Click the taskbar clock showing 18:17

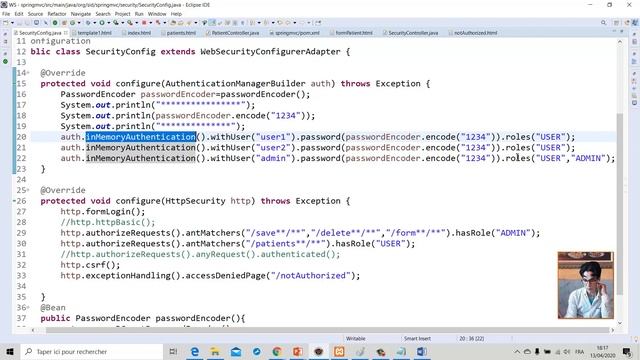click(602, 351)
